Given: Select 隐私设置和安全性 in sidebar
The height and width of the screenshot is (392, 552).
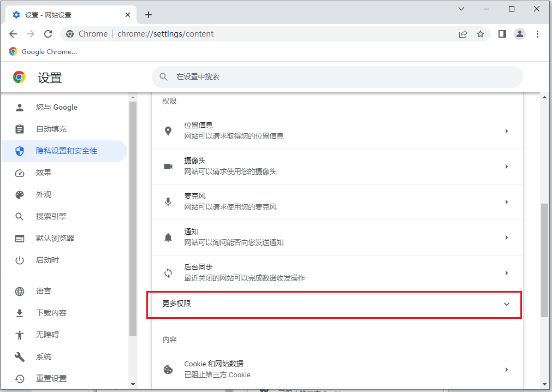Looking at the screenshot, I should tap(64, 151).
